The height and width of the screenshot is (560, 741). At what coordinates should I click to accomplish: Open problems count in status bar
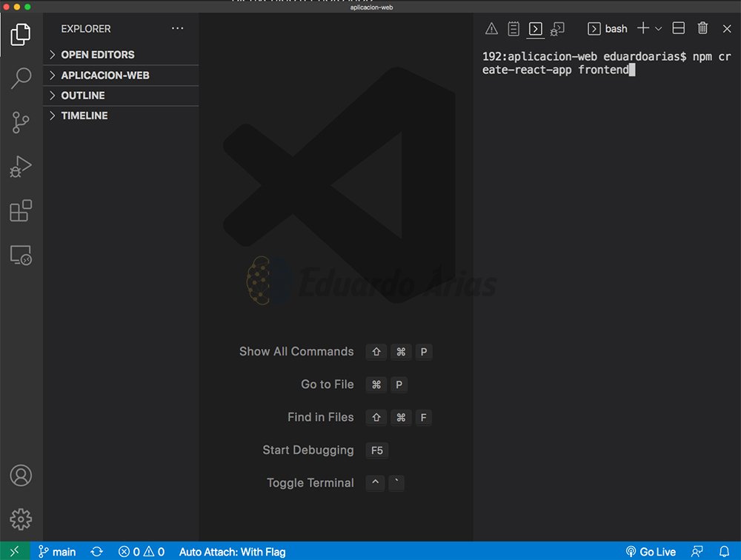[x=142, y=552]
